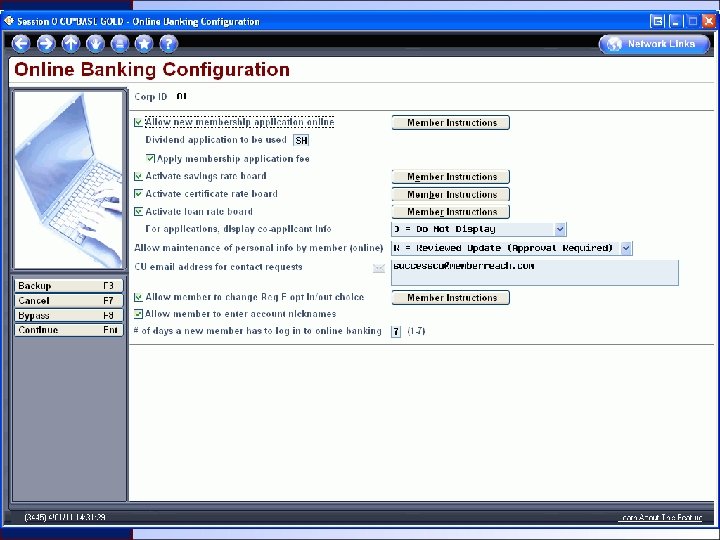Click the Cancel F7 button

pos(68,301)
